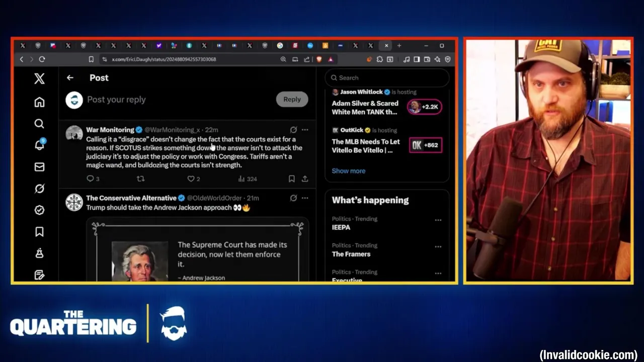Reload the page in browser toolbar
644x362 pixels.
[x=42, y=59]
